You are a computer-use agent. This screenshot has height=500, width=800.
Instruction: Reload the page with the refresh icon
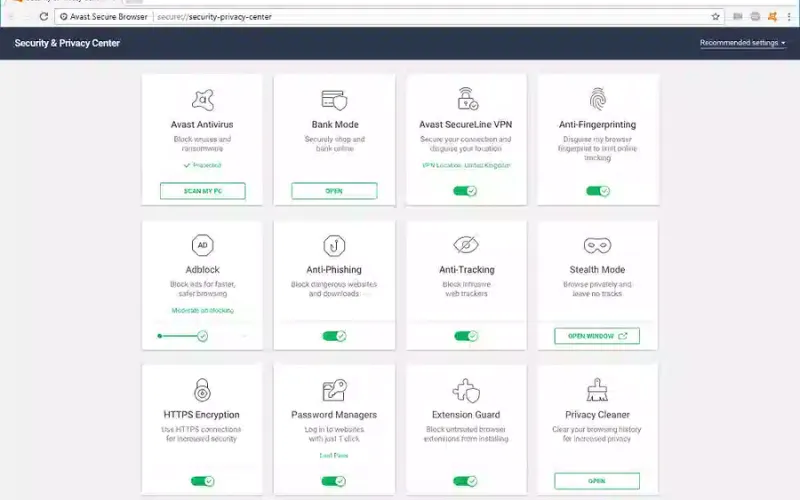click(x=44, y=16)
